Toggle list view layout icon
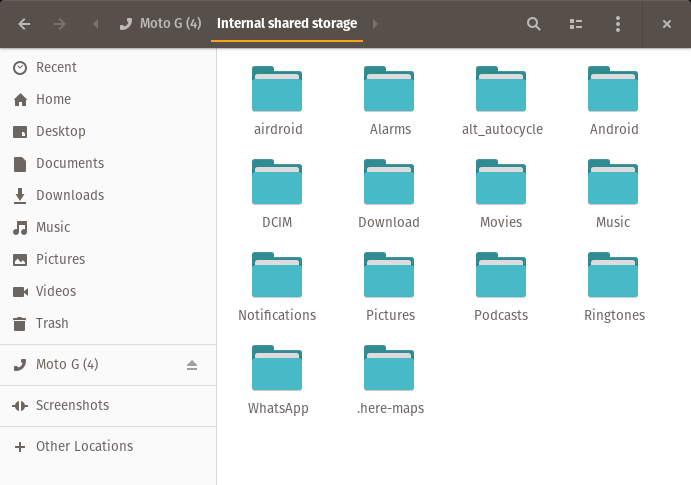Screen dimensions: 691x485 pos(576,24)
